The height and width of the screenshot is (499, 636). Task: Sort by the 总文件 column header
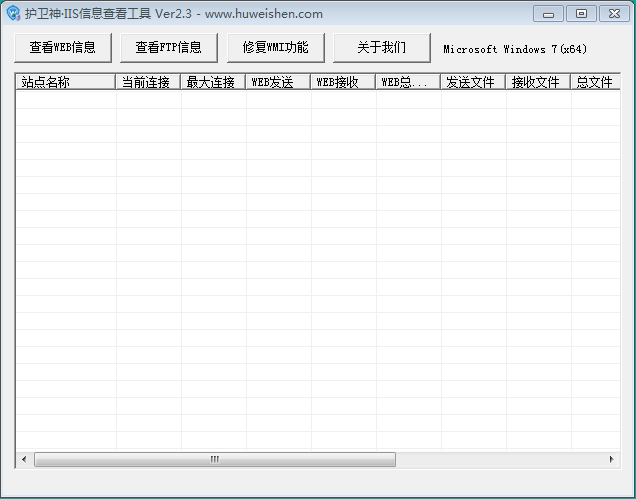595,82
